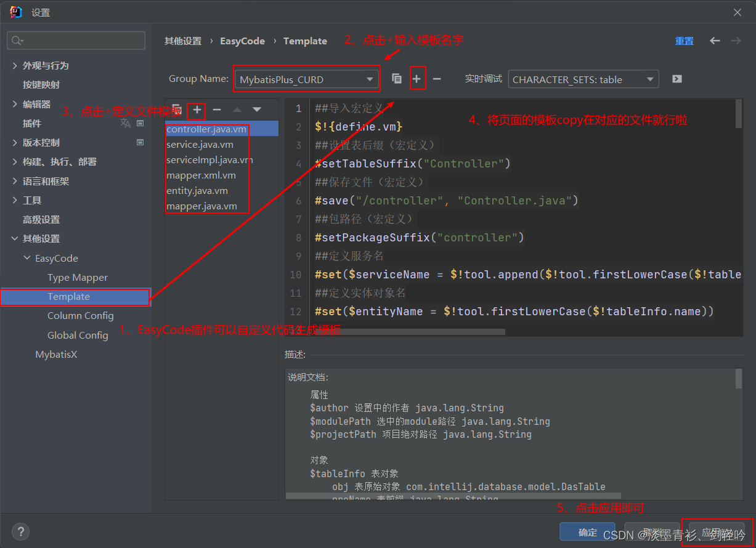Click the 描述 panel horizontal scrollbar

pos(453,495)
